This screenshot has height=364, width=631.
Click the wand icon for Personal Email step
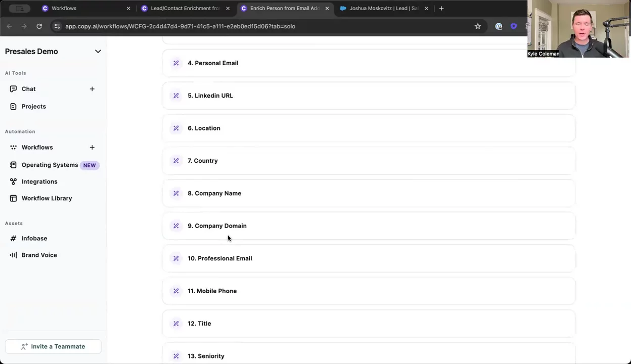(x=176, y=63)
